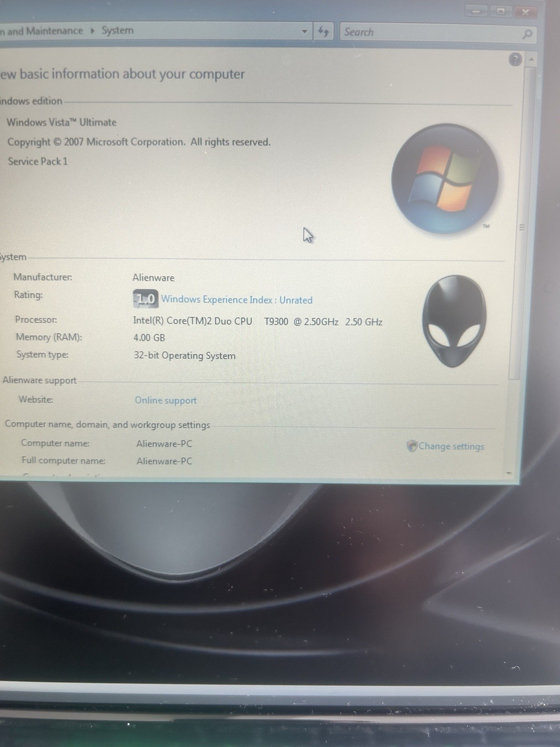Select the System breadcrumb item
Viewport: 560px width, 747px height.
(118, 31)
